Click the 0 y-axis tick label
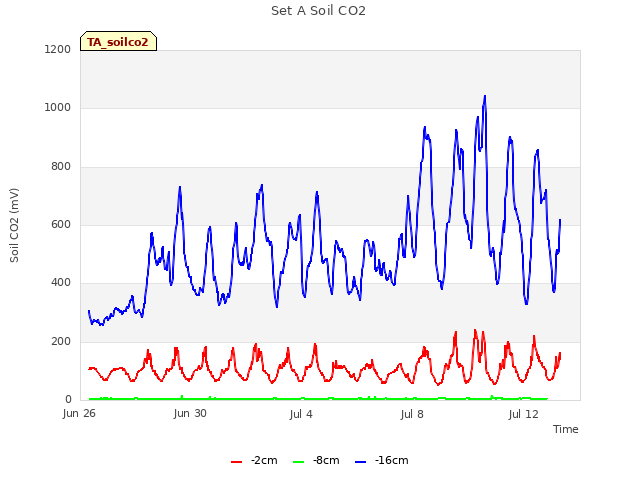Image resolution: width=640 pixels, height=480 pixels. point(68,399)
